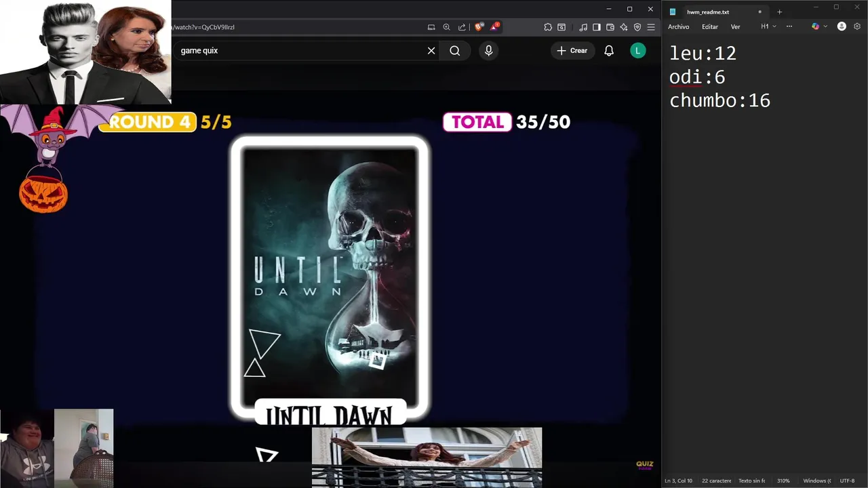Click the Texto sin formato status entry
Viewport: 868px width, 488px height.
coord(751,481)
